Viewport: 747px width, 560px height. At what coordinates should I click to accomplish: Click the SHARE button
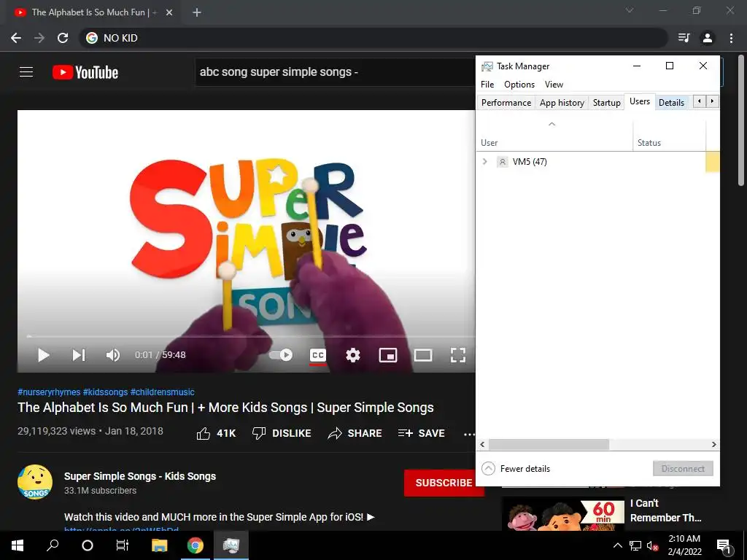[355, 433]
